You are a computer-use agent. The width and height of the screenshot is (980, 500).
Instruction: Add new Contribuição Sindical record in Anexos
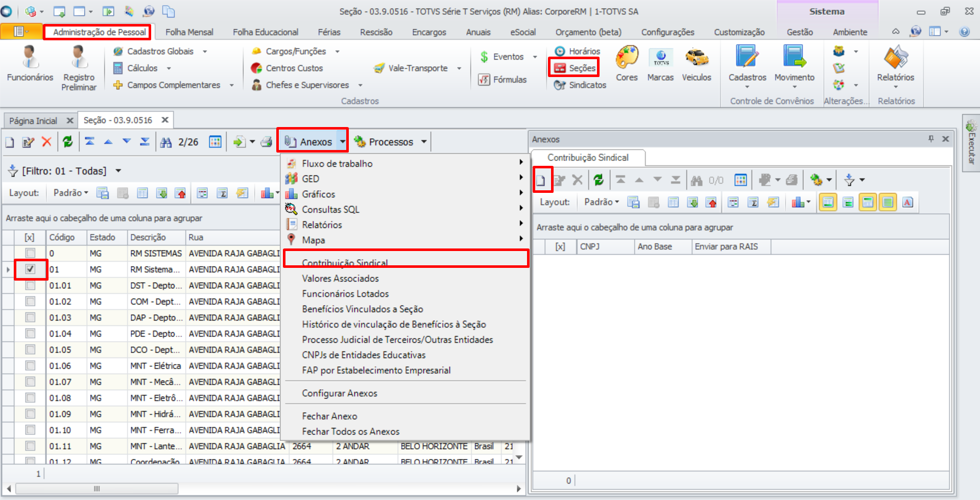point(540,180)
